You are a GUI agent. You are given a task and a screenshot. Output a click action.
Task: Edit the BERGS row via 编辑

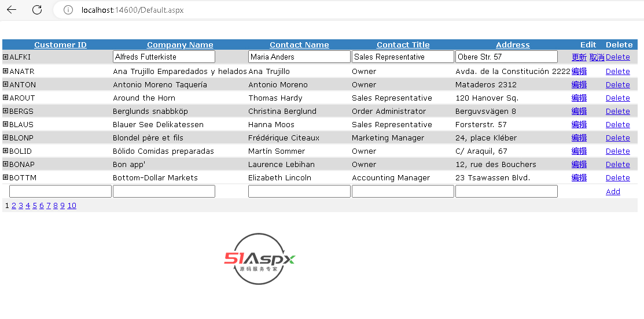point(579,111)
